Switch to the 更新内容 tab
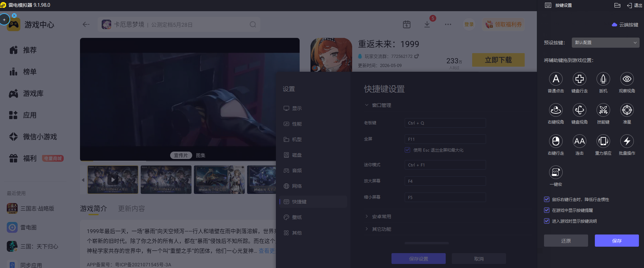The height and width of the screenshot is (268, 644). click(132, 209)
